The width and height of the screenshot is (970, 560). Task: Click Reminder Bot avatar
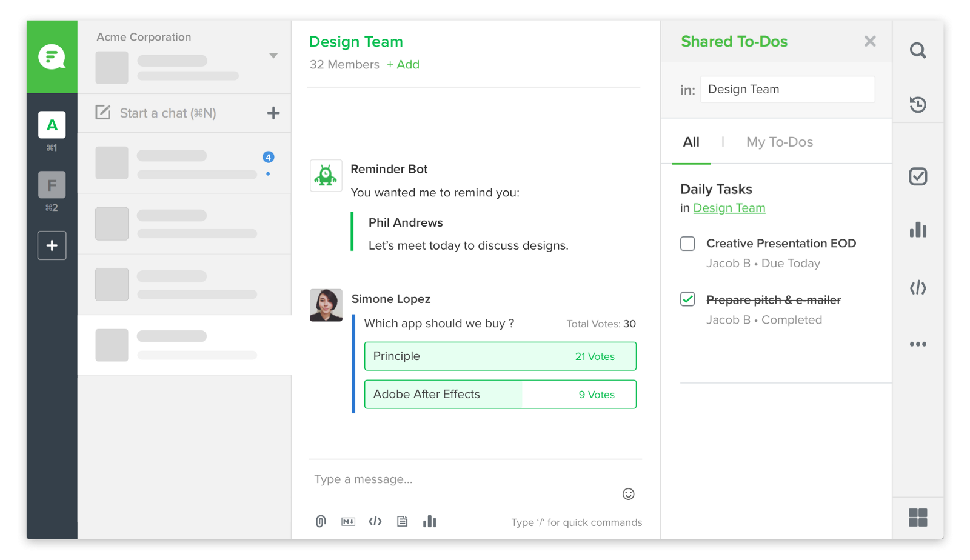tap(326, 176)
